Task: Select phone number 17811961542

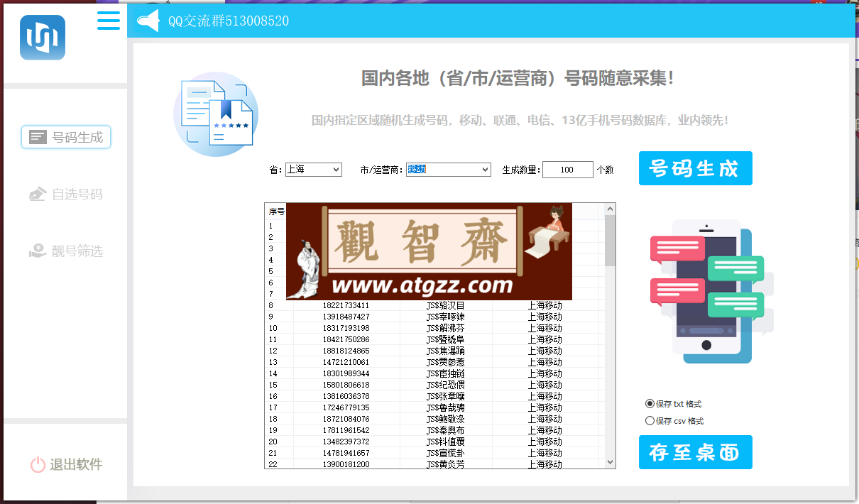Action: pos(346,430)
